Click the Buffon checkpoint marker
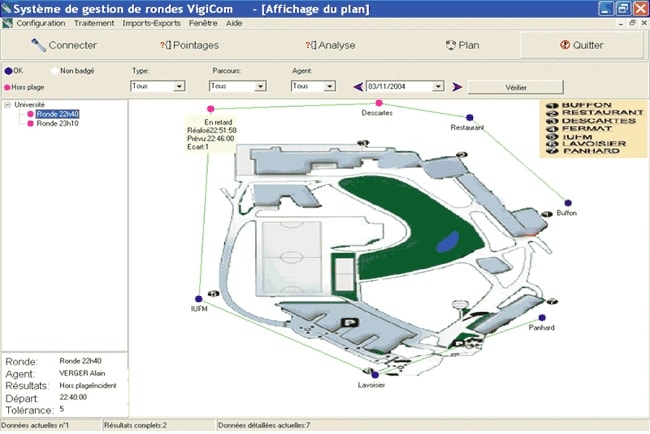Viewport: 650px width, 434px height. pyautogui.click(x=568, y=202)
